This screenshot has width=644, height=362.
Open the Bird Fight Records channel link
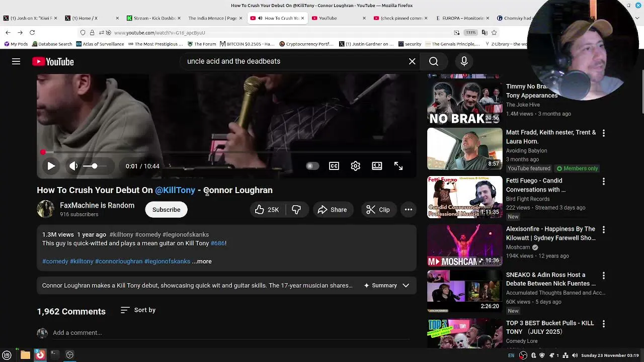528,199
